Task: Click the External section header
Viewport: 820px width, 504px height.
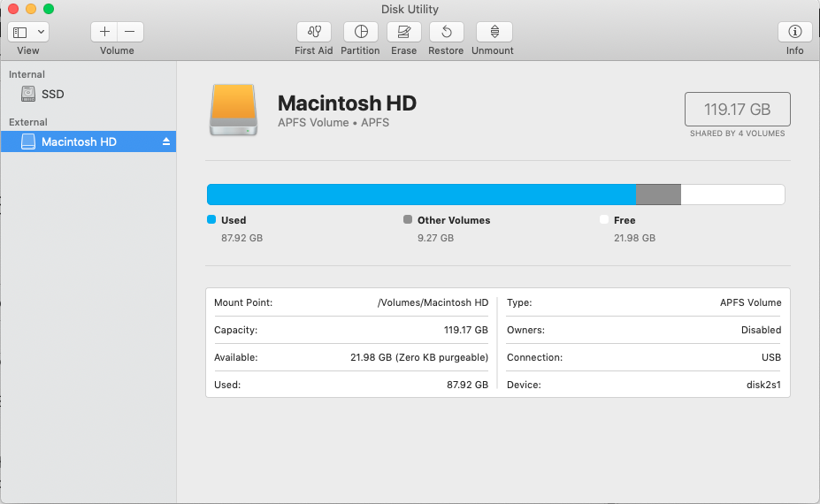Action: 27,122
